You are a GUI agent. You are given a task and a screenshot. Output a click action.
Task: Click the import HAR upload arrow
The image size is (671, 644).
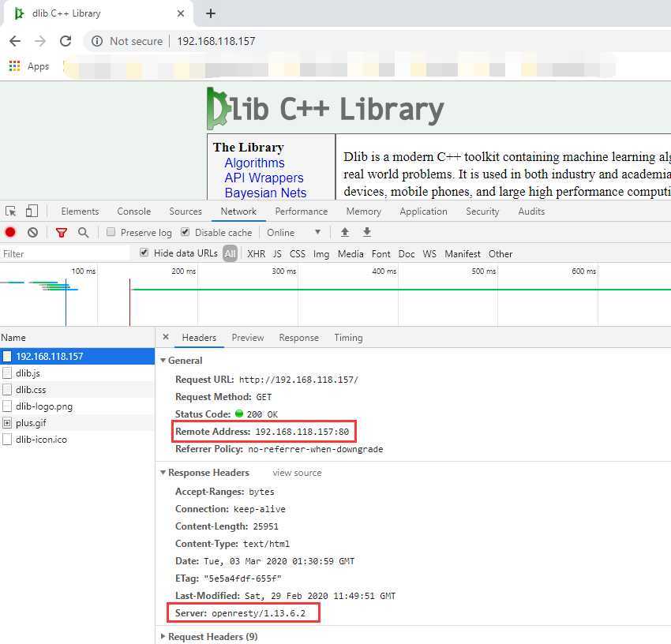[344, 232]
